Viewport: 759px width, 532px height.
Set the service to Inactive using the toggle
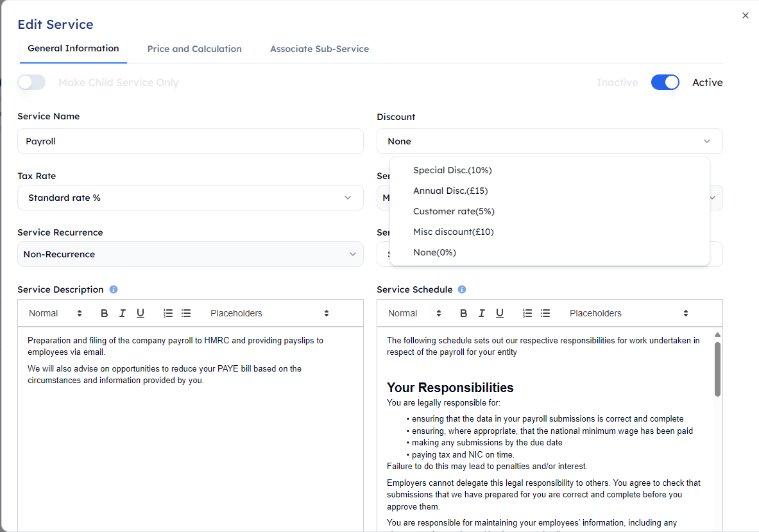pos(665,82)
